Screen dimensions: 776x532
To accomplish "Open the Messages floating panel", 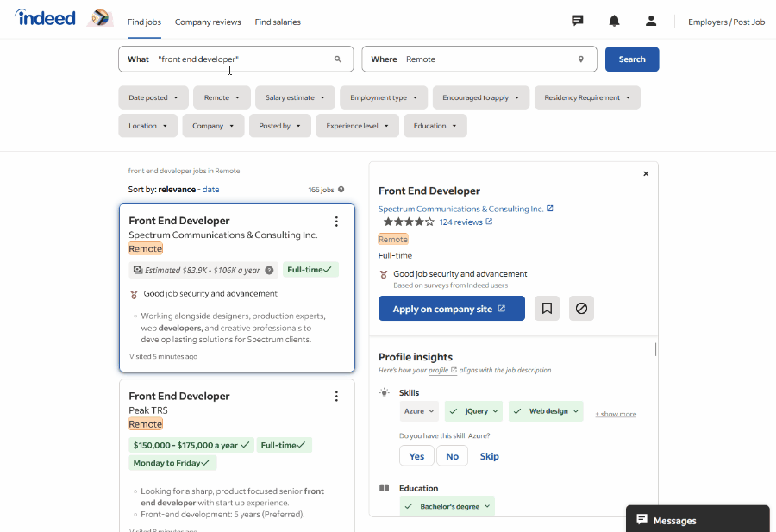I will 698,520.
